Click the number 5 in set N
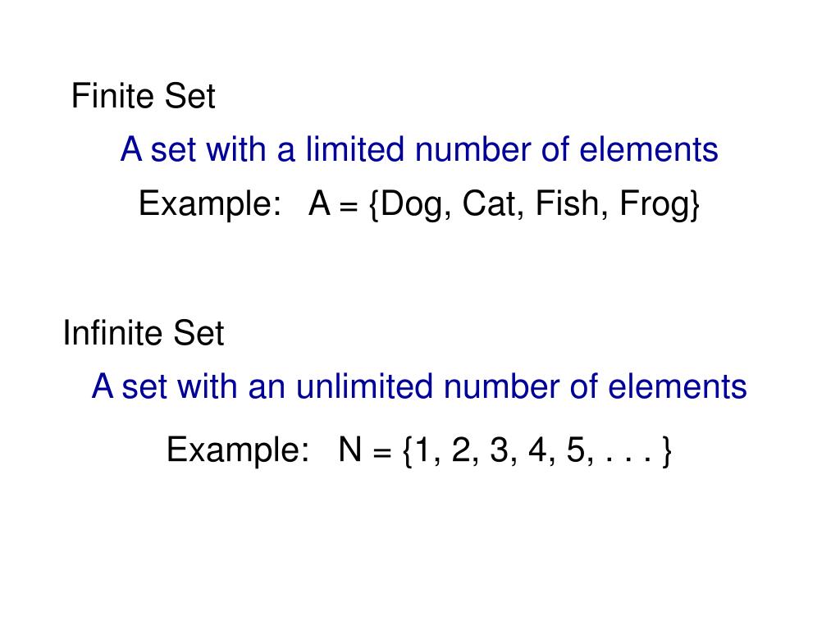 [575, 449]
